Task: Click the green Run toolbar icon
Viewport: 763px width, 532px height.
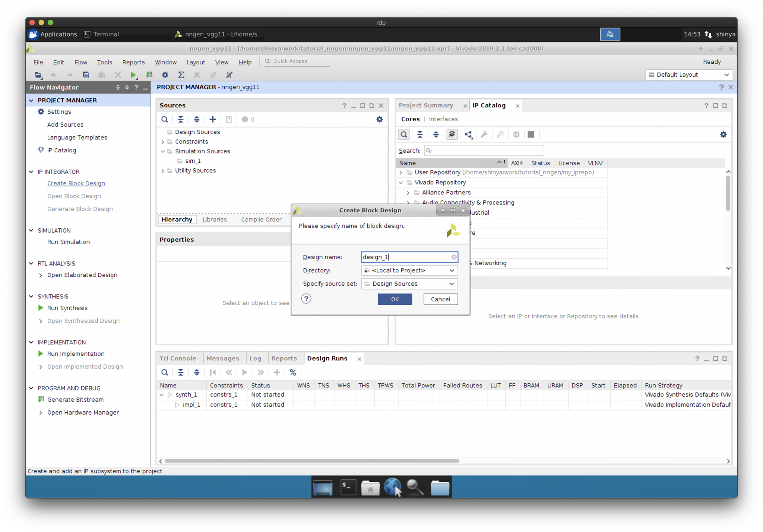Action: pyautogui.click(x=133, y=75)
